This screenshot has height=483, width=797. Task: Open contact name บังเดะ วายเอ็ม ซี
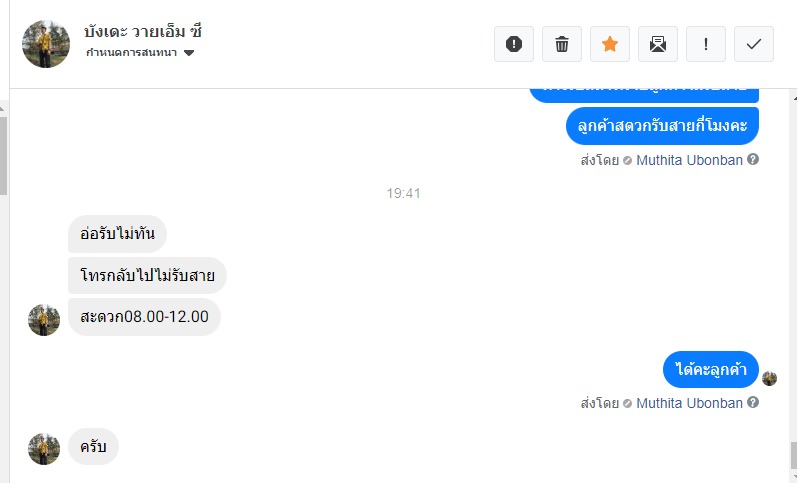point(143,32)
